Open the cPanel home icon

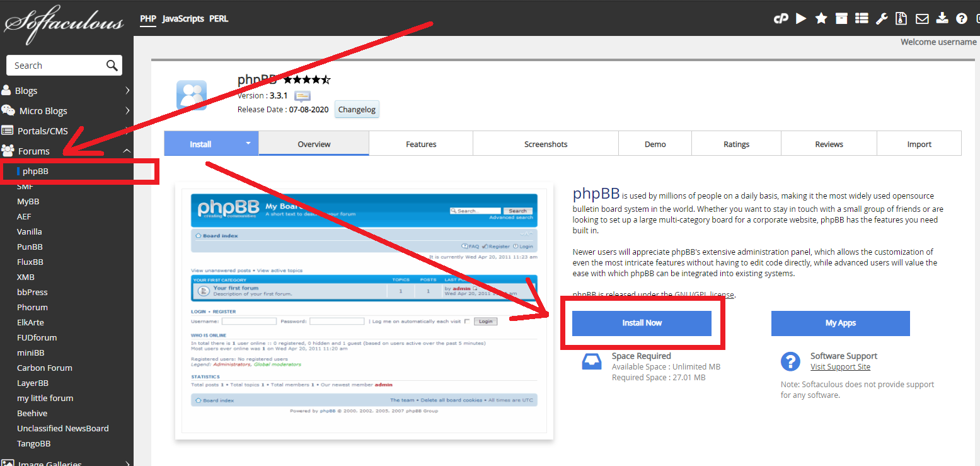pos(781,19)
